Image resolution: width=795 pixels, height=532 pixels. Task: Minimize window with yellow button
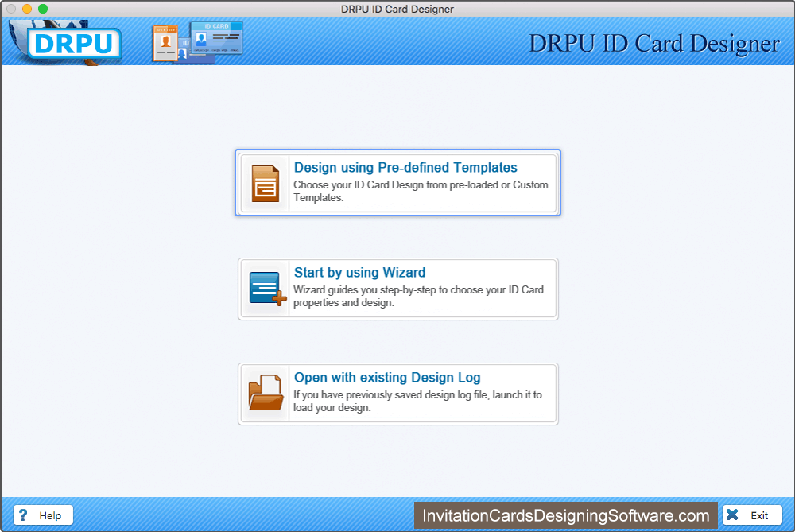[27, 9]
